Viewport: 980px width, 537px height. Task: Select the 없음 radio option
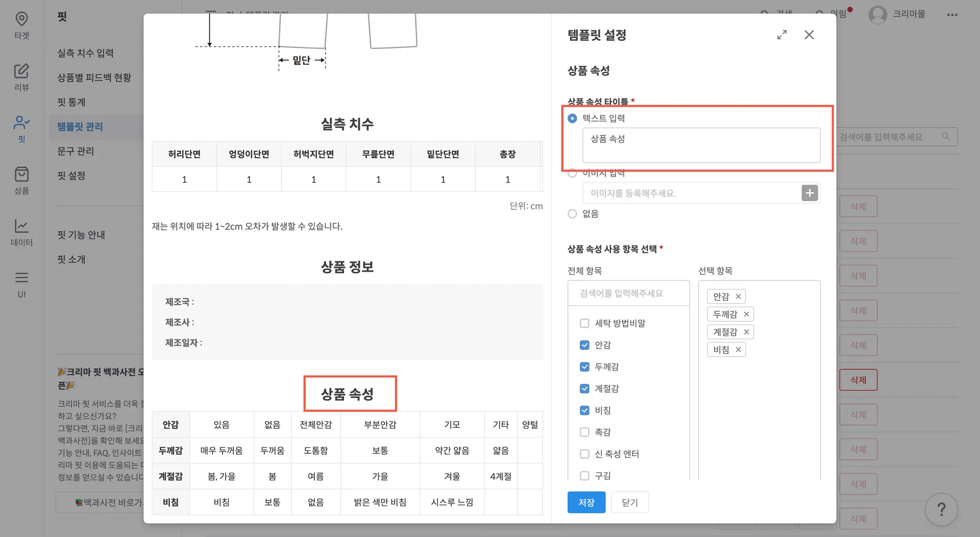click(x=572, y=214)
